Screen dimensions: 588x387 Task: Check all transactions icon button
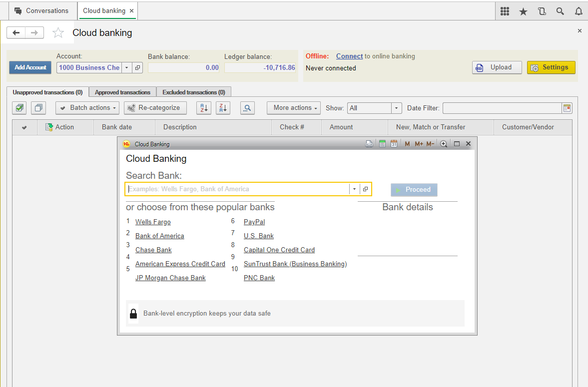point(19,108)
